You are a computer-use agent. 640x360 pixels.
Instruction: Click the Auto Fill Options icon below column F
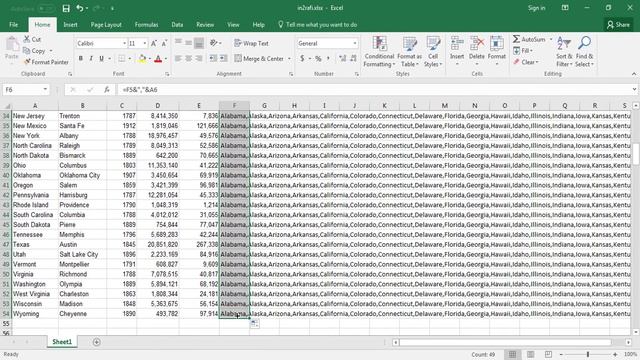pos(254,324)
